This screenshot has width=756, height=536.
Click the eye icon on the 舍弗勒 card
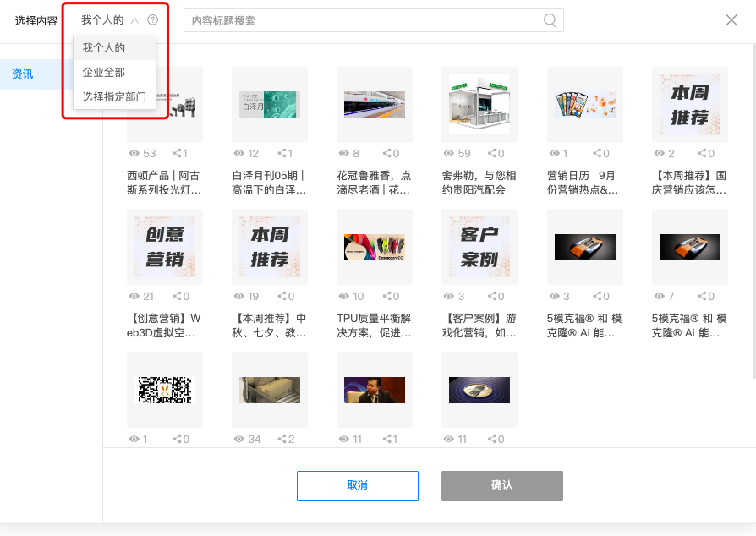click(449, 153)
